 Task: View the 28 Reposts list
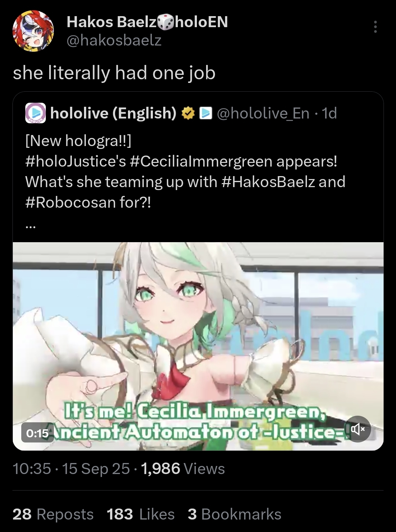(x=53, y=514)
